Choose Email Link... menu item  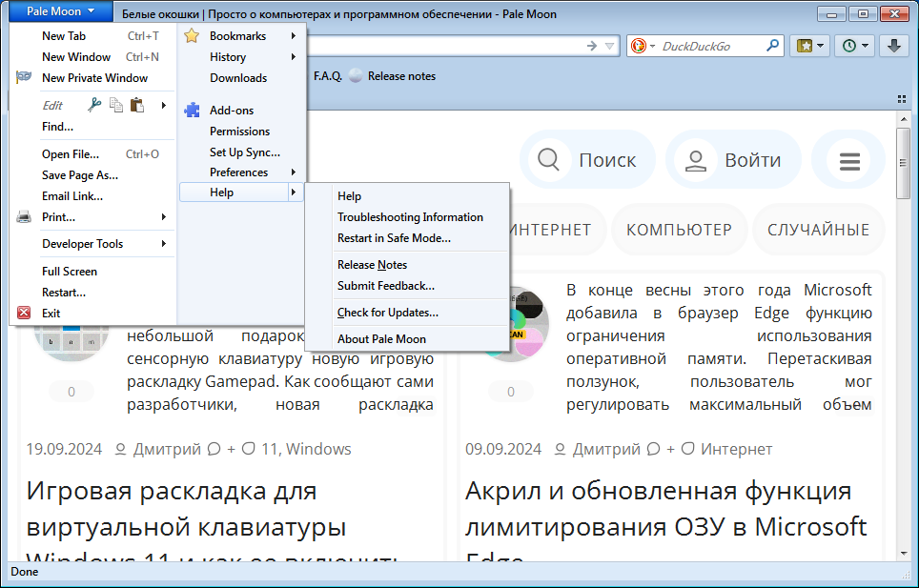[93, 196]
